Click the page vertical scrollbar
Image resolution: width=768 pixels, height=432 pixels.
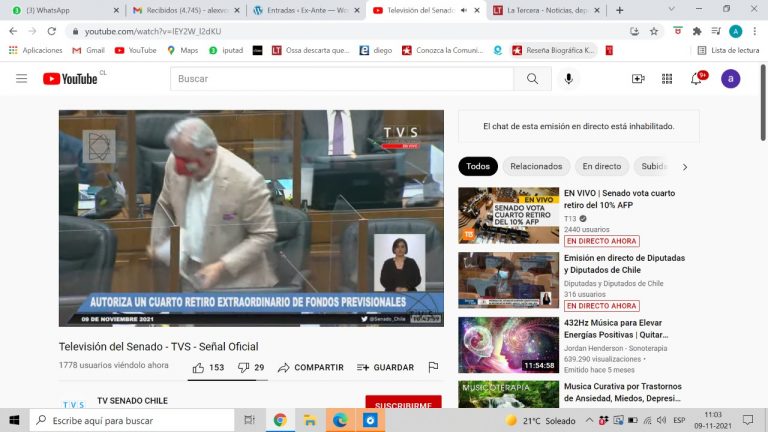pyautogui.click(x=763, y=103)
